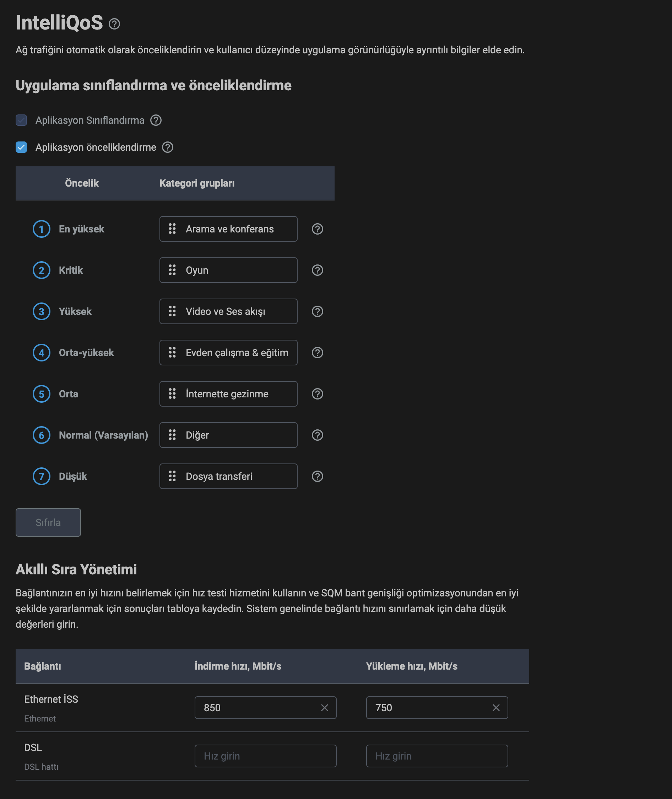Grab drag handle of Diğer item
This screenshot has width=672, height=799.
point(172,435)
